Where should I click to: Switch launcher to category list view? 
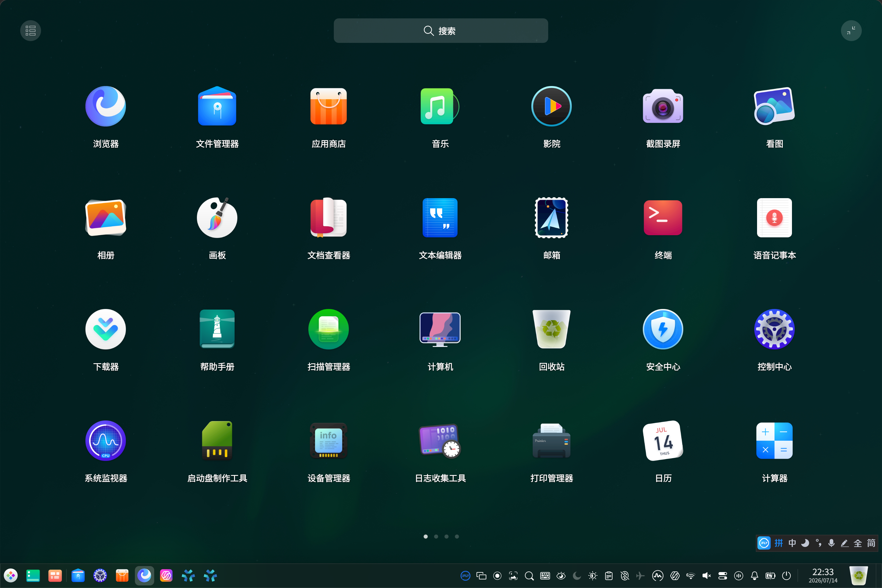click(30, 30)
